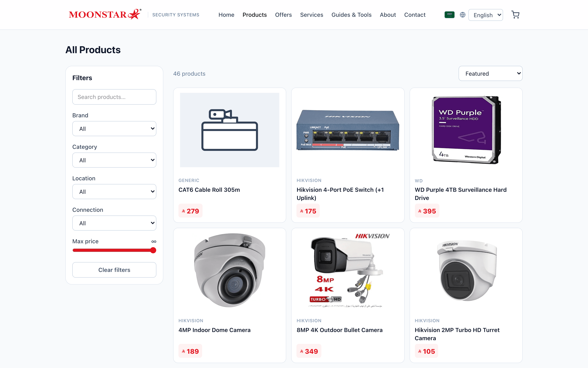Image resolution: width=588 pixels, height=368 pixels.
Task: Click the 175 price tag
Action: click(308, 211)
